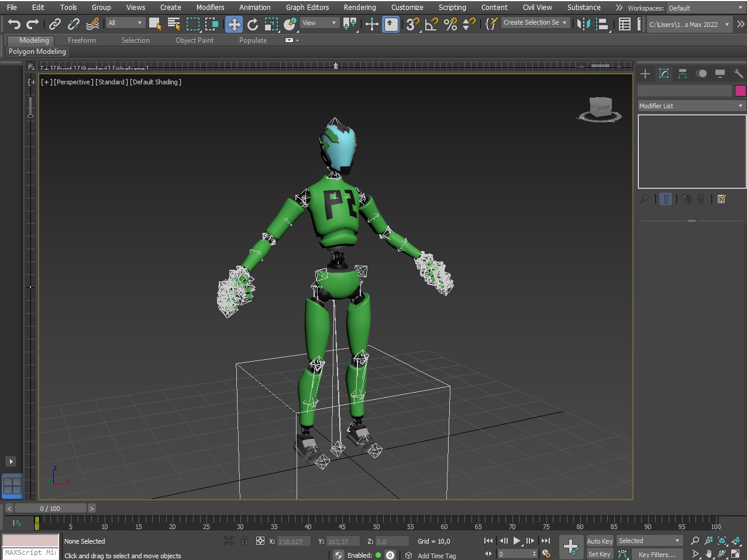Enable Auto Key mode
Image resolution: width=747 pixels, height=560 pixels.
(599, 541)
